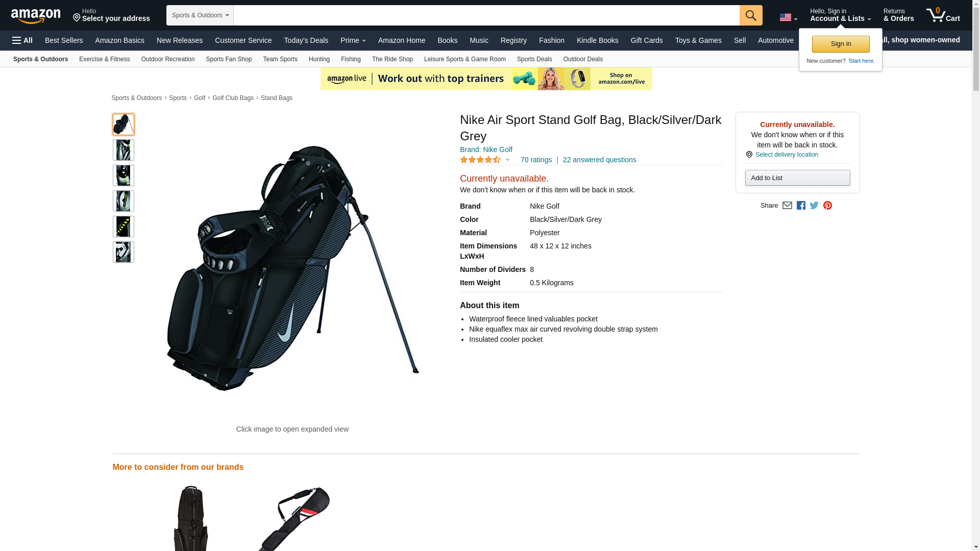Image resolution: width=980 pixels, height=551 pixels.
Task: Share product on Pinterest icon
Action: (x=827, y=206)
